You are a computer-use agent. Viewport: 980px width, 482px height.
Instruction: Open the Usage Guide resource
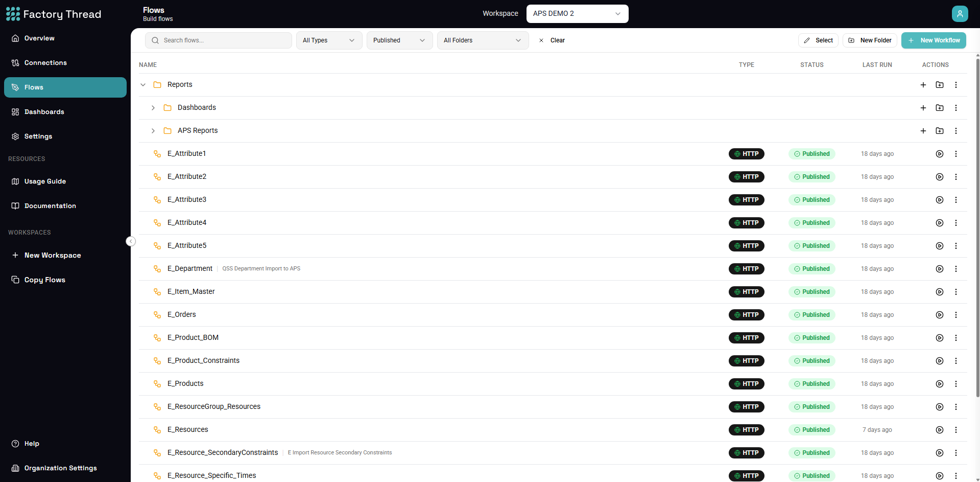coord(65,181)
